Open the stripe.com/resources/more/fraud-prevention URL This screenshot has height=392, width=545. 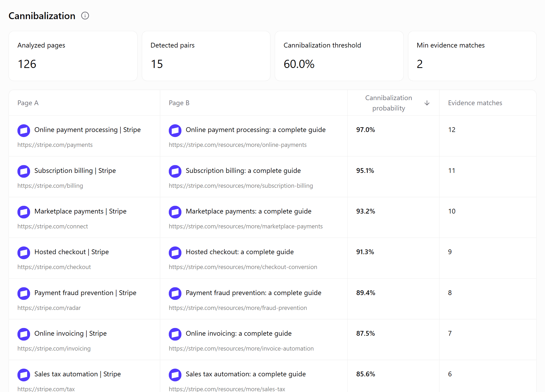(238, 308)
